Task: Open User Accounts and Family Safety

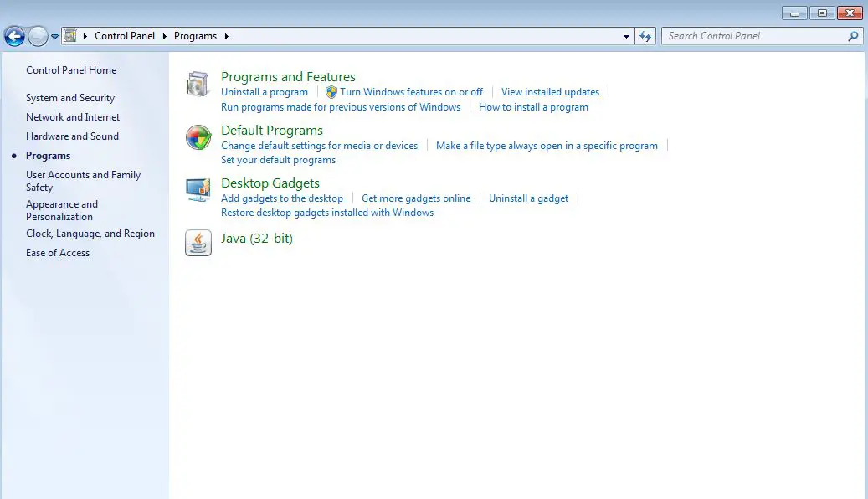Action: click(83, 181)
